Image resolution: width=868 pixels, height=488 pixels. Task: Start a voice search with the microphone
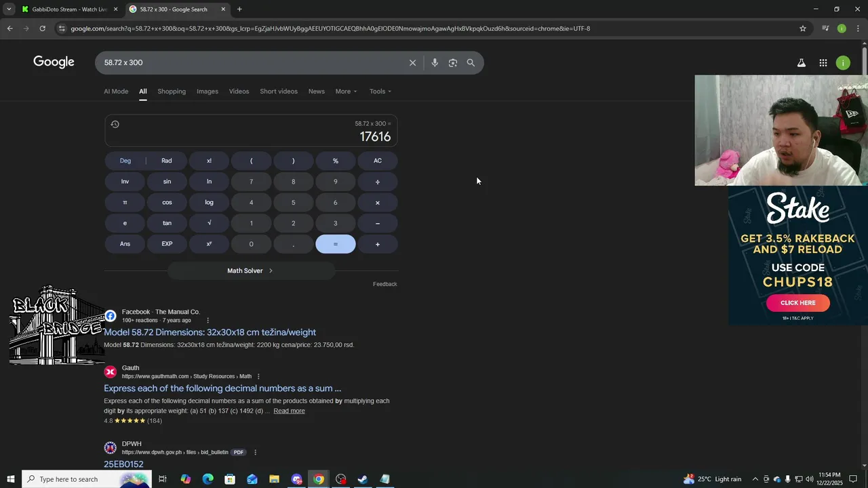[x=435, y=62]
